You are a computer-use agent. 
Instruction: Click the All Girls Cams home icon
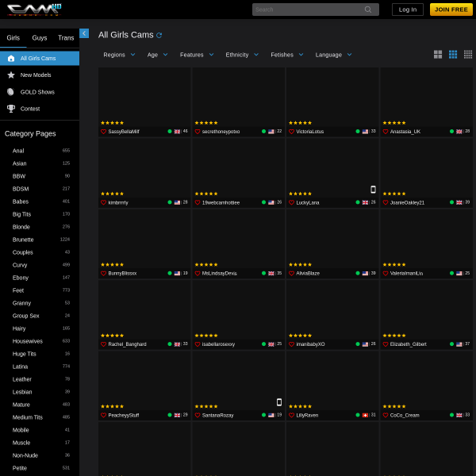coord(11,58)
